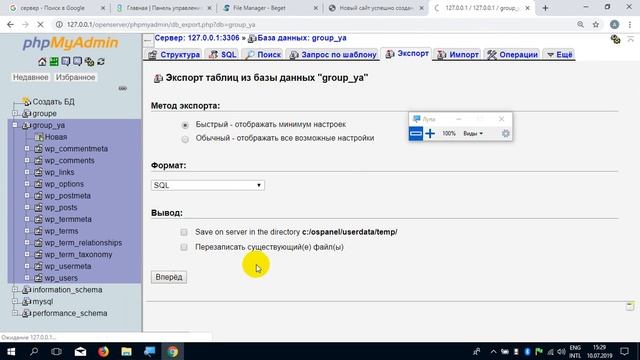
Task: Open the Операции tab
Action: tap(512, 55)
